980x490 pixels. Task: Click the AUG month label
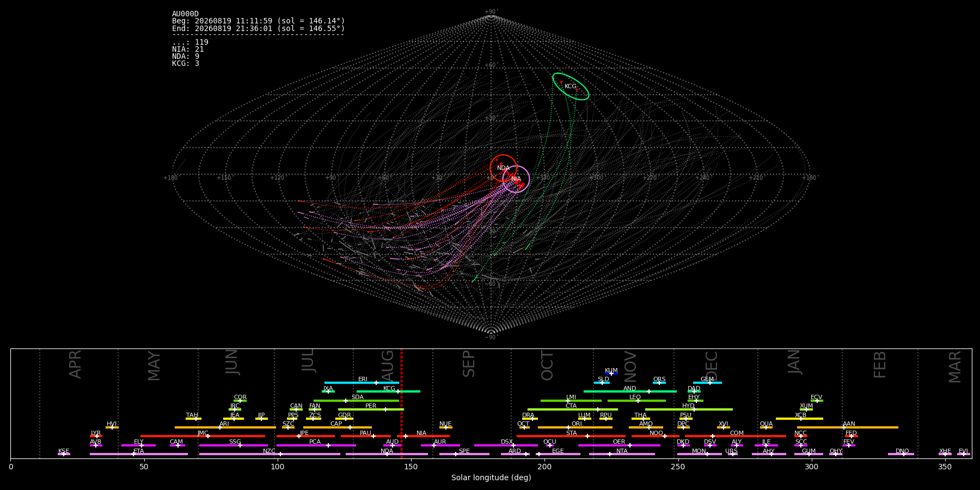point(388,366)
